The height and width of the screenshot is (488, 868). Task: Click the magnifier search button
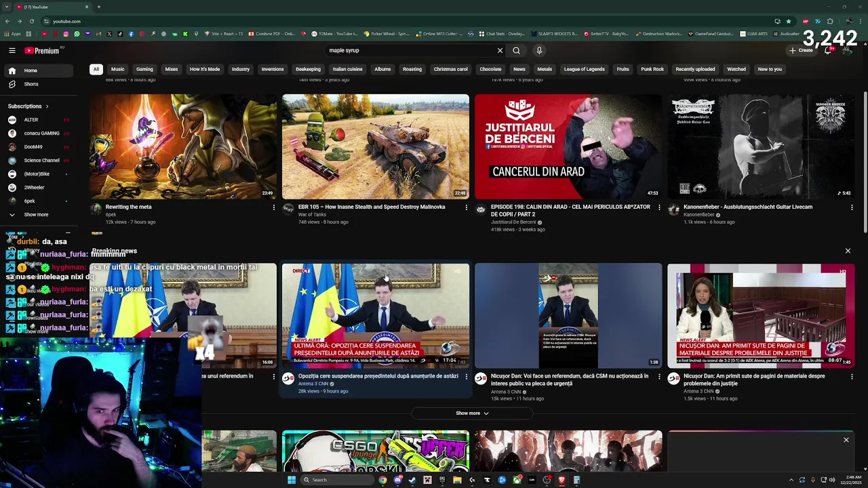pos(516,50)
